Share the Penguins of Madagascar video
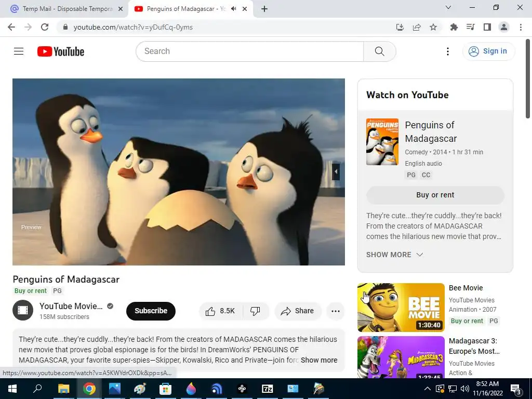The height and width of the screenshot is (399, 532). [x=298, y=311]
